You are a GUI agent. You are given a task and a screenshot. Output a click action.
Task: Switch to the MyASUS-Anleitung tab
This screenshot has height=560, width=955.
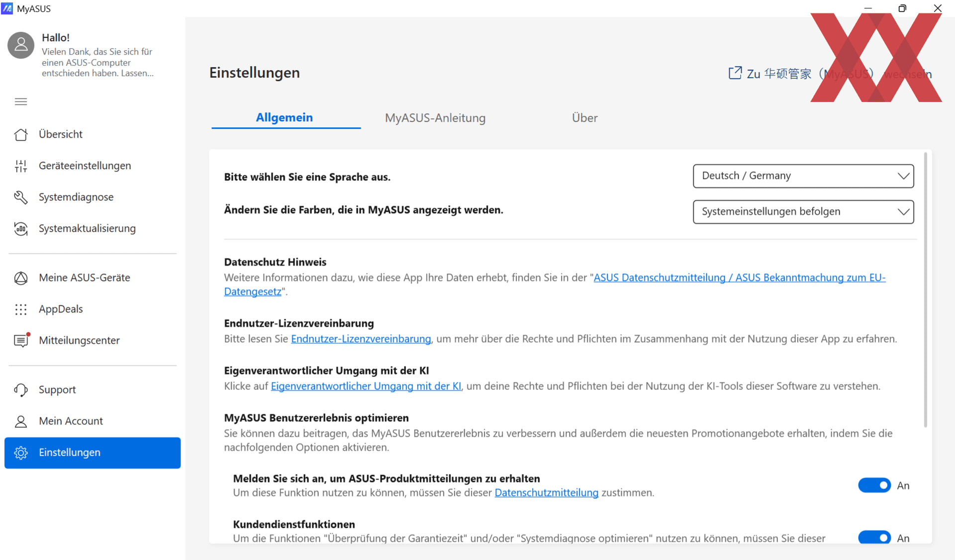pyautogui.click(x=435, y=118)
